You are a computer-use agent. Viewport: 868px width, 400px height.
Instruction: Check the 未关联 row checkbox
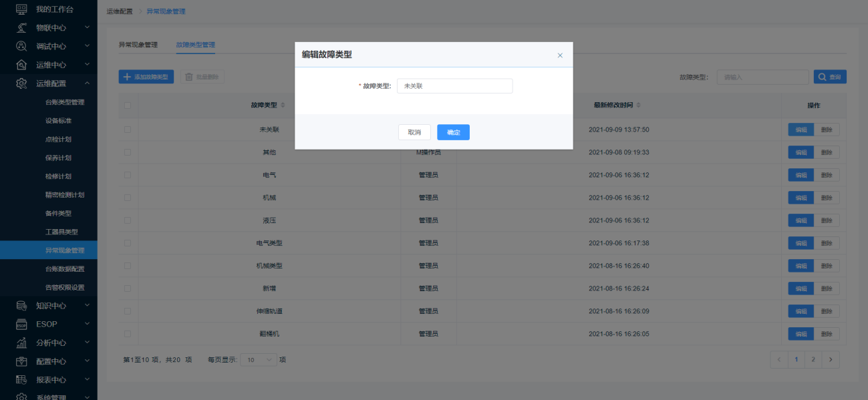point(128,130)
